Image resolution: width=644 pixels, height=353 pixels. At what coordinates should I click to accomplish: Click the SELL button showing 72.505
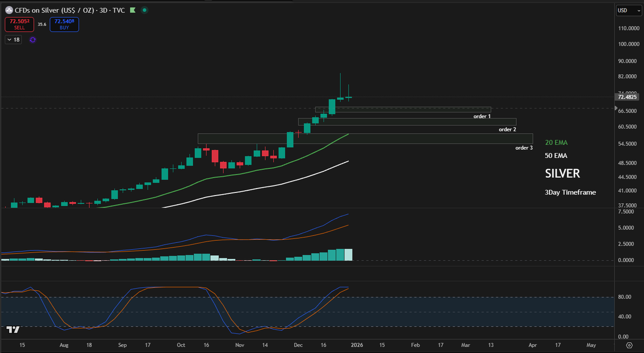tap(18, 24)
